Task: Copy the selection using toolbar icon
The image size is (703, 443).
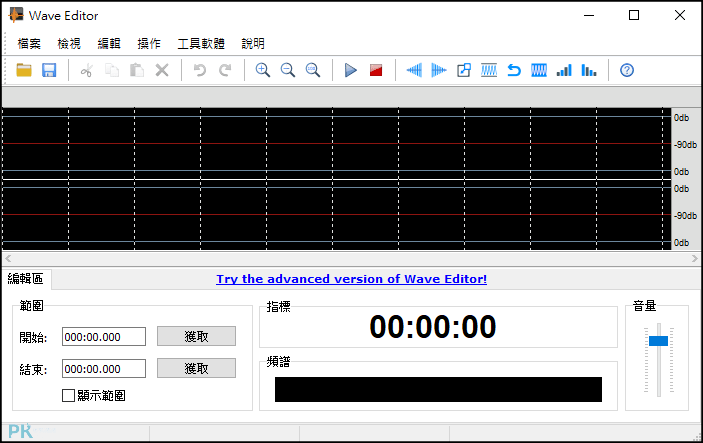Action: (x=112, y=70)
